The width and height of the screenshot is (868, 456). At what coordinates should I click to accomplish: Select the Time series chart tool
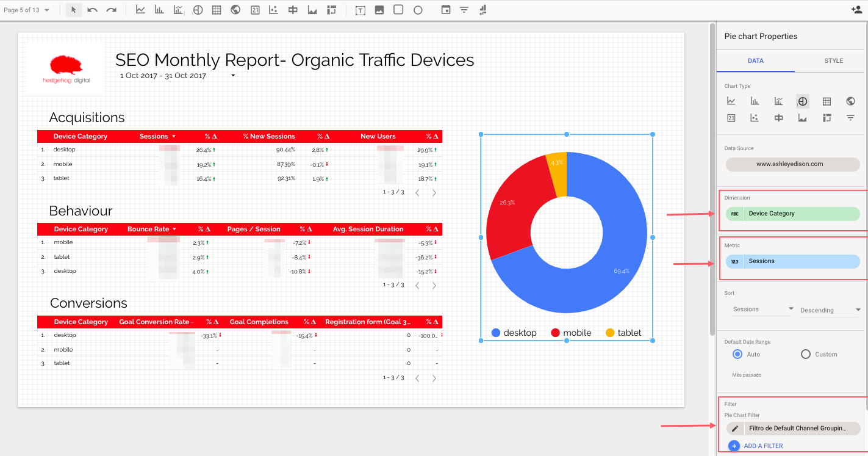[140, 10]
